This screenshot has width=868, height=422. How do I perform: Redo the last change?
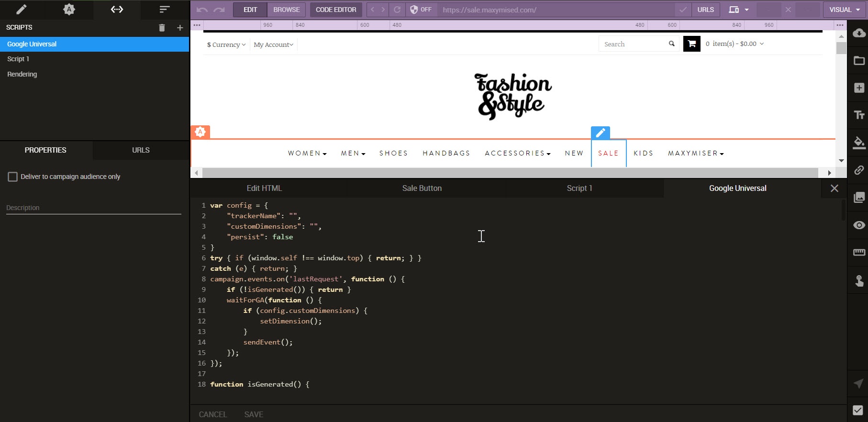point(219,10)
